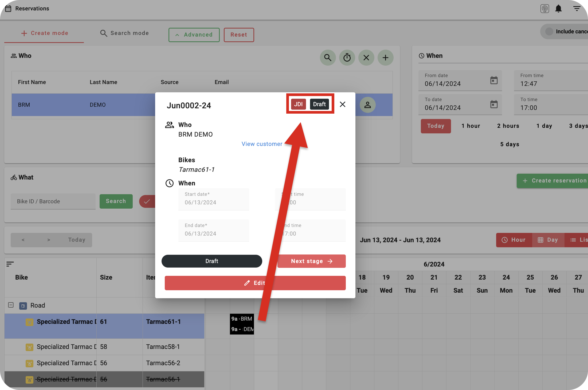Viewport: 588px width, 390px height.
Task: Click the Bike ID / Barcode field
Action: pos(53,201)
